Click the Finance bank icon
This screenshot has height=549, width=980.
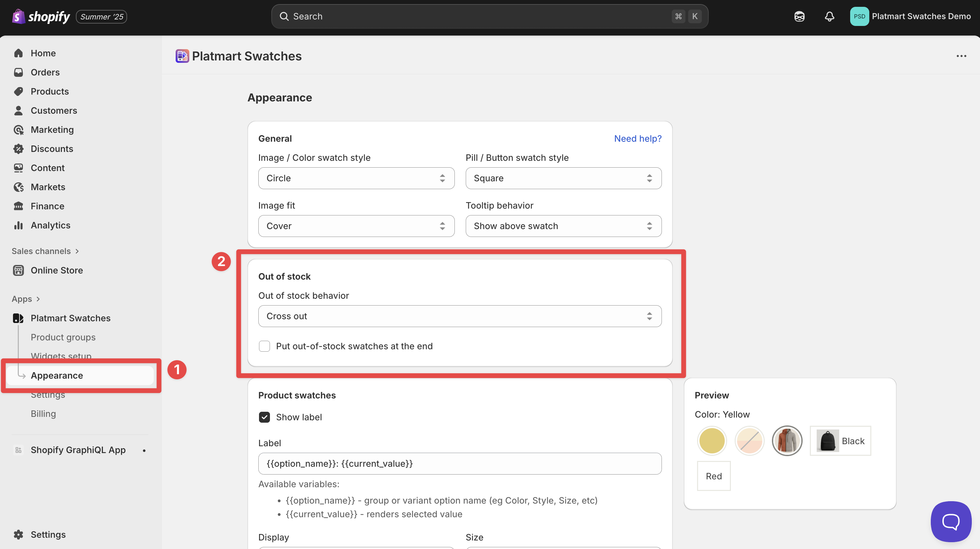[18, 206]
